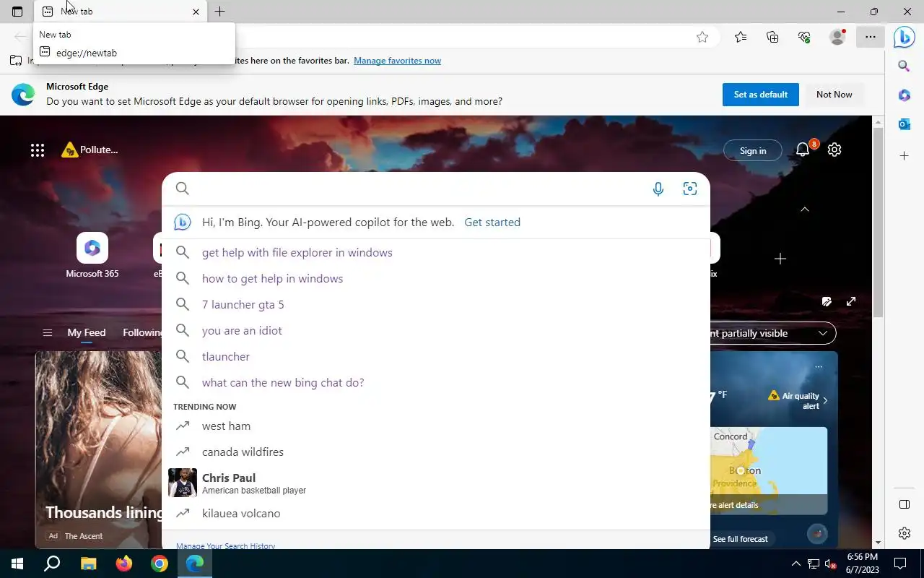
Task: Open the Collections icon
Action: pyautogui.click(x=772, y=38)
